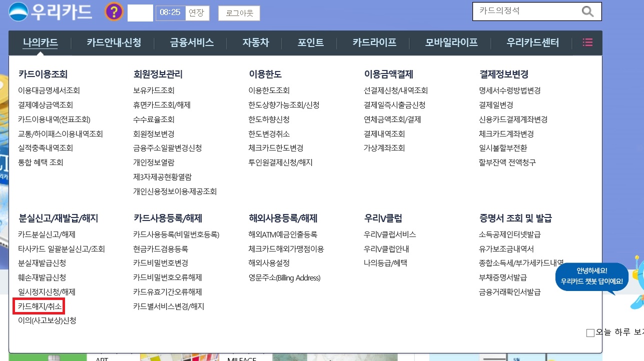Viewport: 644px width, 361px height.
Task: Go to 투인원결제신청/해지
Action: coord(280,162)
